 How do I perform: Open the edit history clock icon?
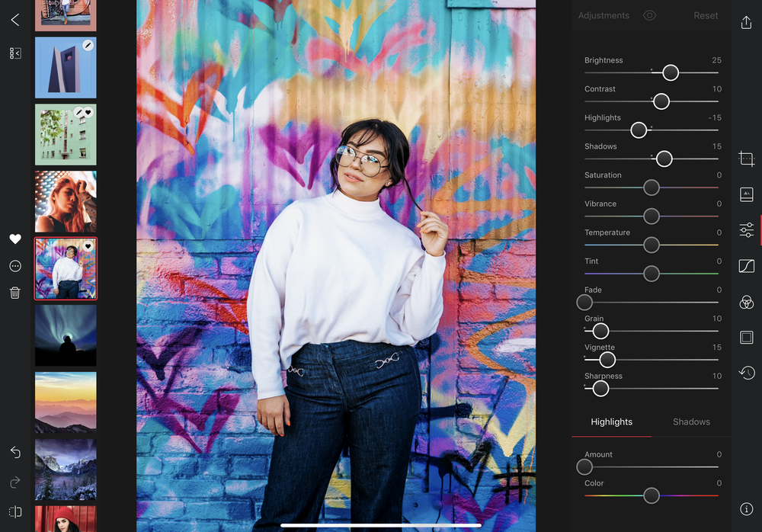(x=747, y=373)
